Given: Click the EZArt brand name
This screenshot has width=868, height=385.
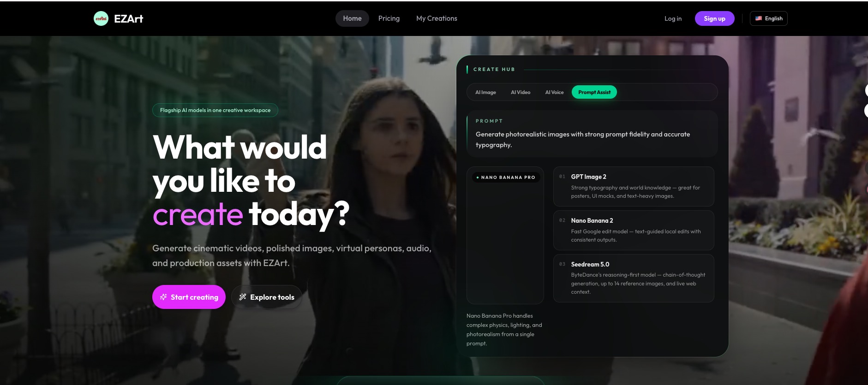Looking at the screenshot, I should point(129,19).
